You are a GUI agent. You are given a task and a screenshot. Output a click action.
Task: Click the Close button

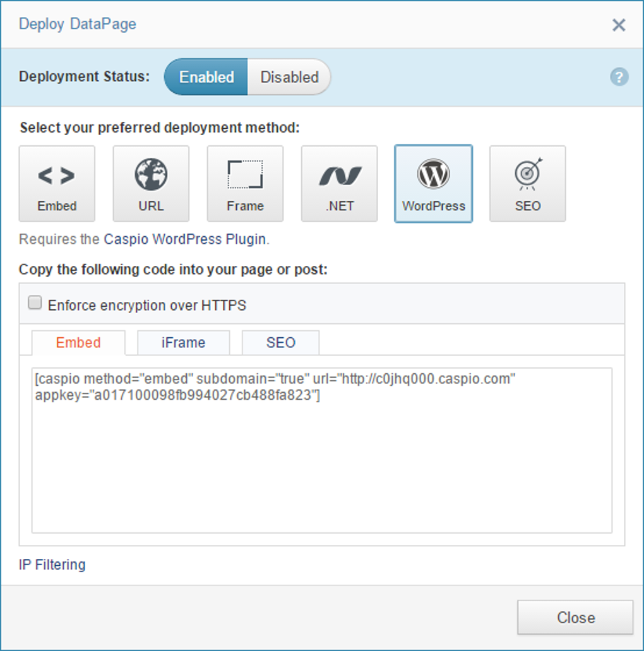[x=575, y=618]
